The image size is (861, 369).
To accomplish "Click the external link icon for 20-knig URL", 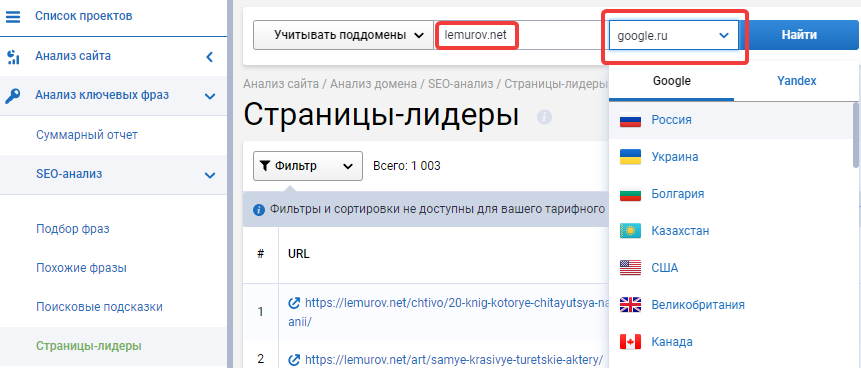I will 294,303.
